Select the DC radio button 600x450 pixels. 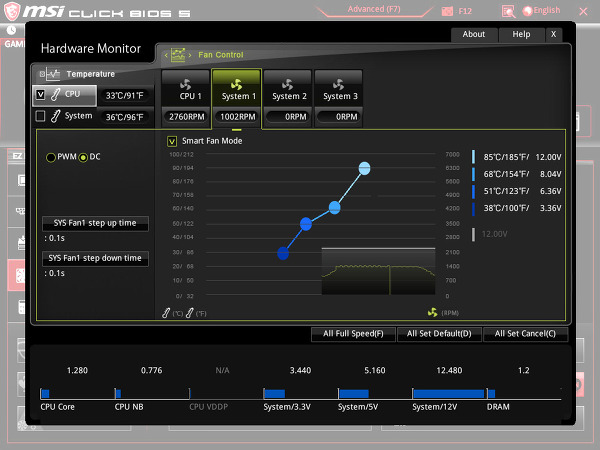(x=83, y=157)
